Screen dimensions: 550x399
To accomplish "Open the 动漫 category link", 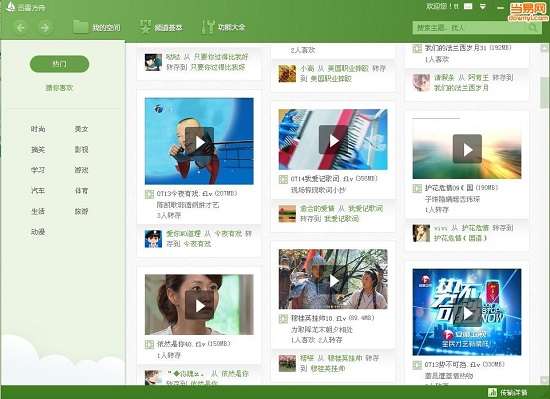I will point(38,232).
